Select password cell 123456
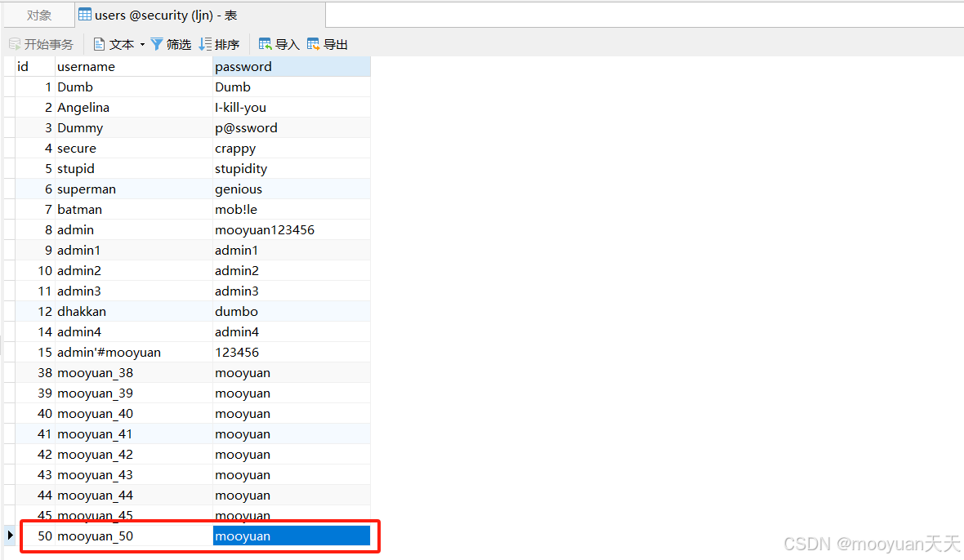Image resolution: width=964 pixels, height=560 pixels. (292, 352)
